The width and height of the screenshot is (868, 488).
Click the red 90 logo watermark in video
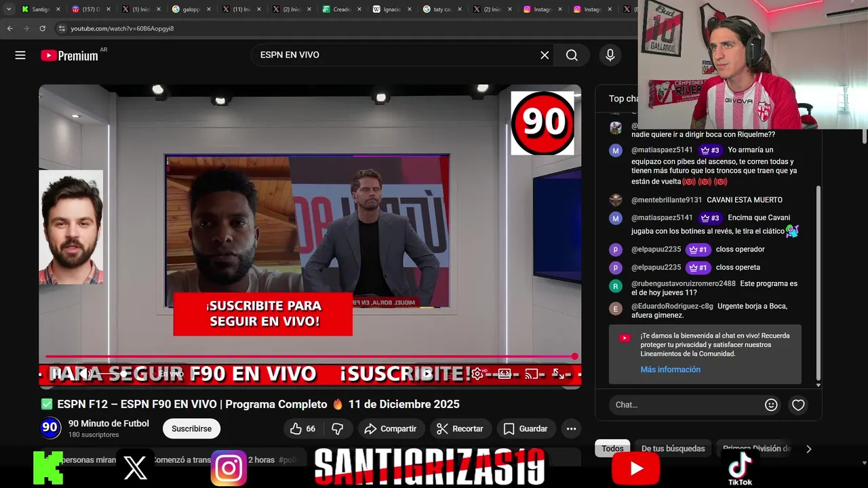click(x=542, y=123)
